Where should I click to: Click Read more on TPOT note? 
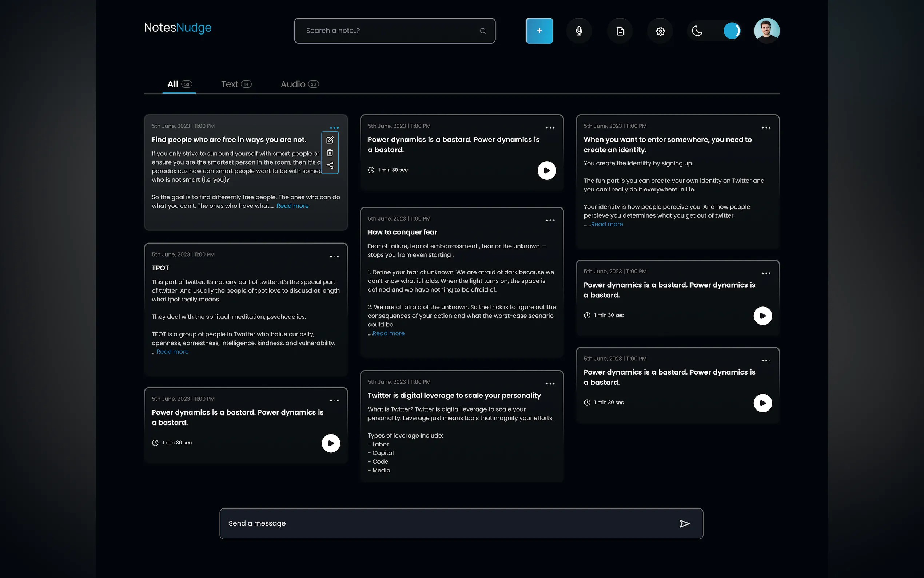point(172,352)
